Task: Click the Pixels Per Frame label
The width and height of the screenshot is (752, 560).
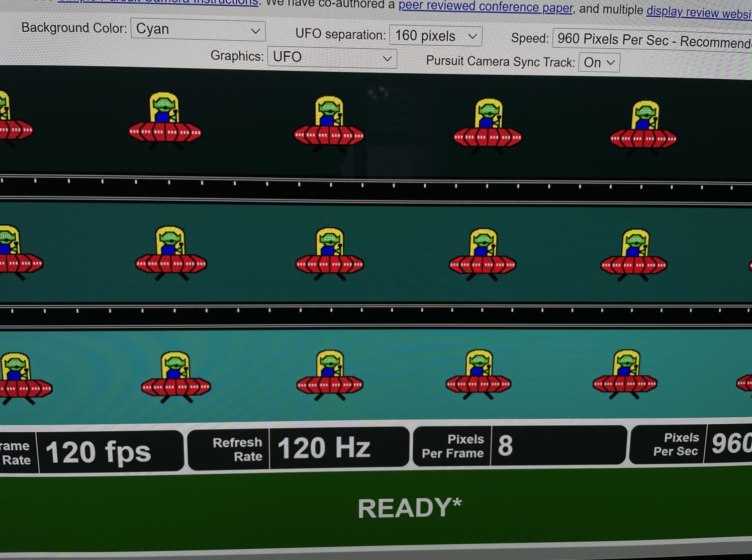Action: point(453,446)
